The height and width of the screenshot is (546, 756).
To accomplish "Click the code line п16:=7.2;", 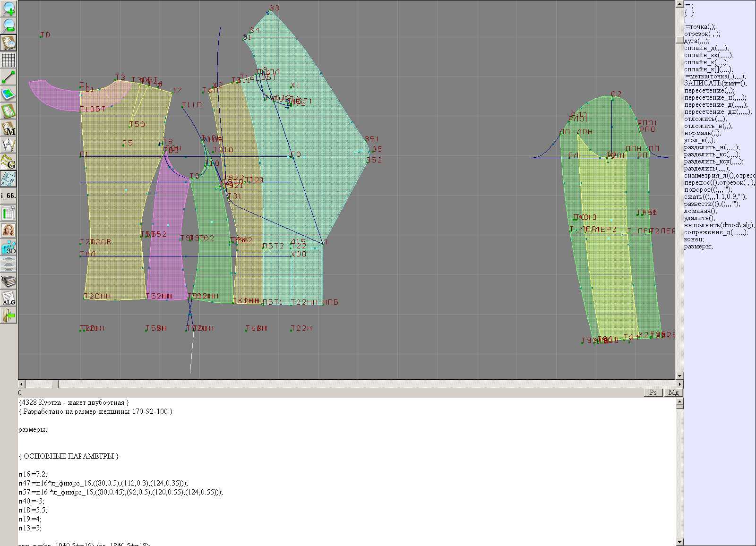I will click(x=33, y=474).
